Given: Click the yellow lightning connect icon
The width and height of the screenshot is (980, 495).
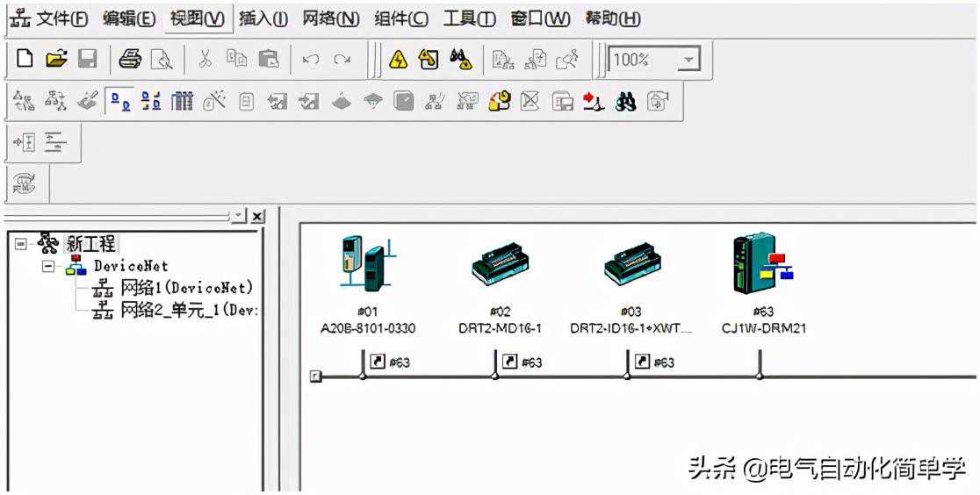Looking at the screenshot, I should 399,59.
